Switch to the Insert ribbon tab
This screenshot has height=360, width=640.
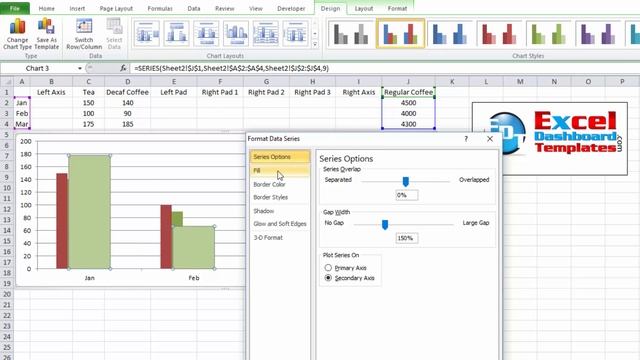click(77, 8)
